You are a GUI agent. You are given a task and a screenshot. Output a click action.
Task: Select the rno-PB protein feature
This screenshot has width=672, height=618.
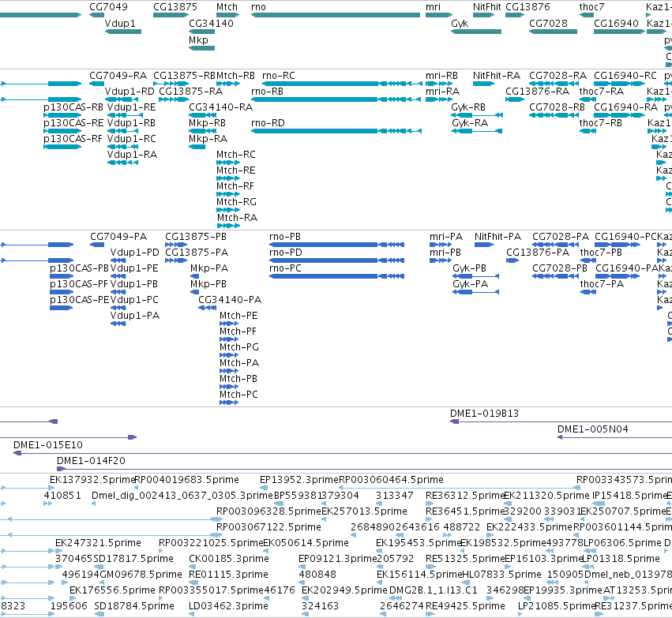(336, 245)
